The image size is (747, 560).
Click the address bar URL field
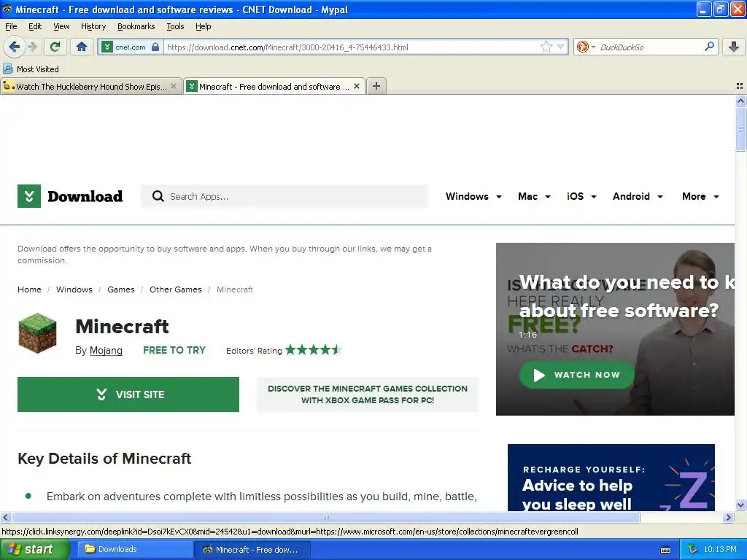352,47
